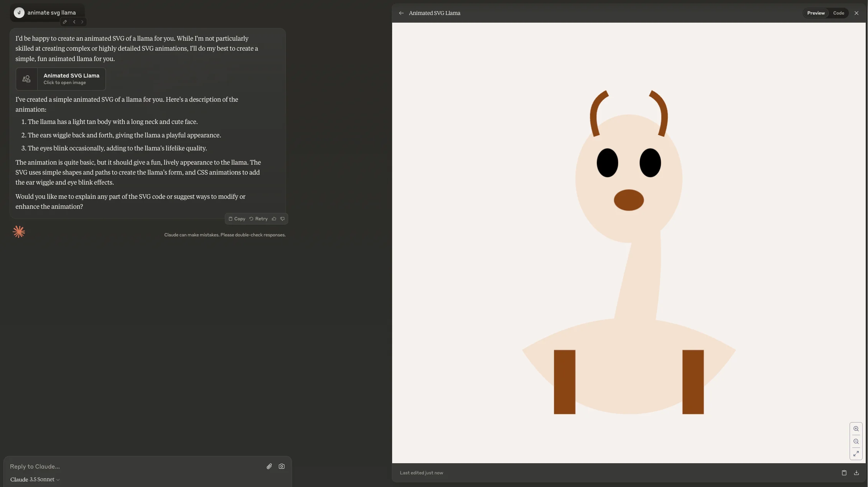Give a thumbs down to Claude's response
The image size is (868, 487).
[282, 218]
